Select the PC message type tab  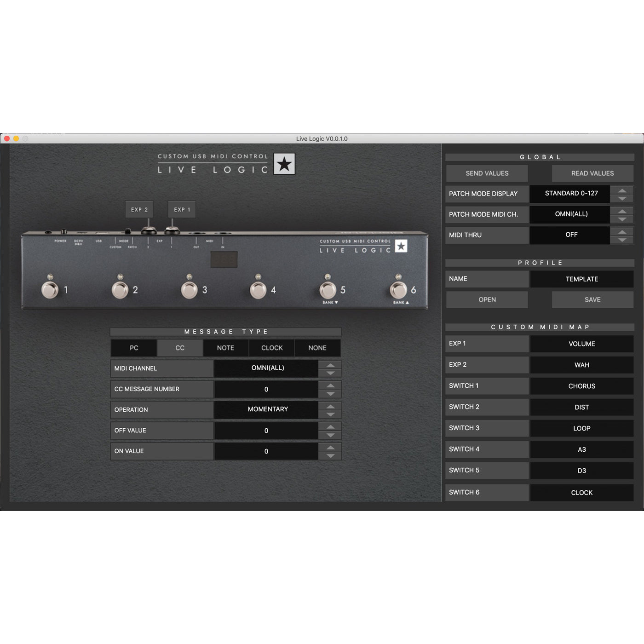click(133, 348)
